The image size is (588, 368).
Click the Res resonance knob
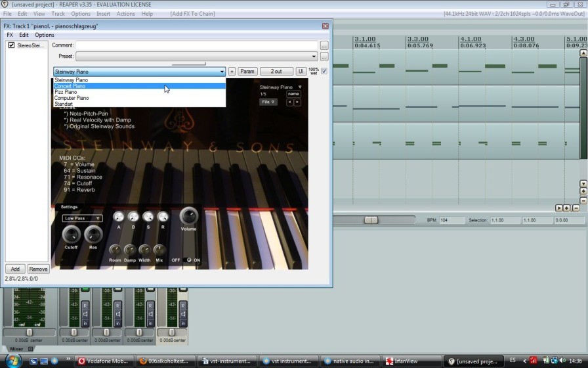(93, 235)
